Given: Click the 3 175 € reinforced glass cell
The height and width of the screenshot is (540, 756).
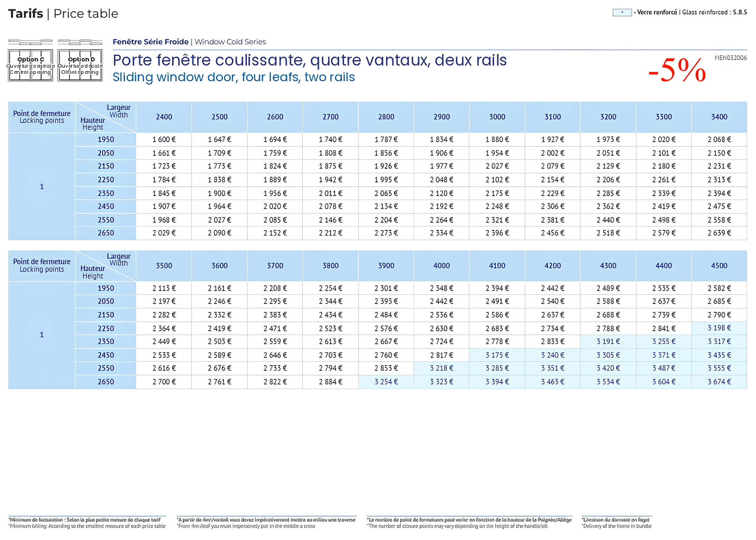Looking at the screenshot, I should (x=497, y=355).
